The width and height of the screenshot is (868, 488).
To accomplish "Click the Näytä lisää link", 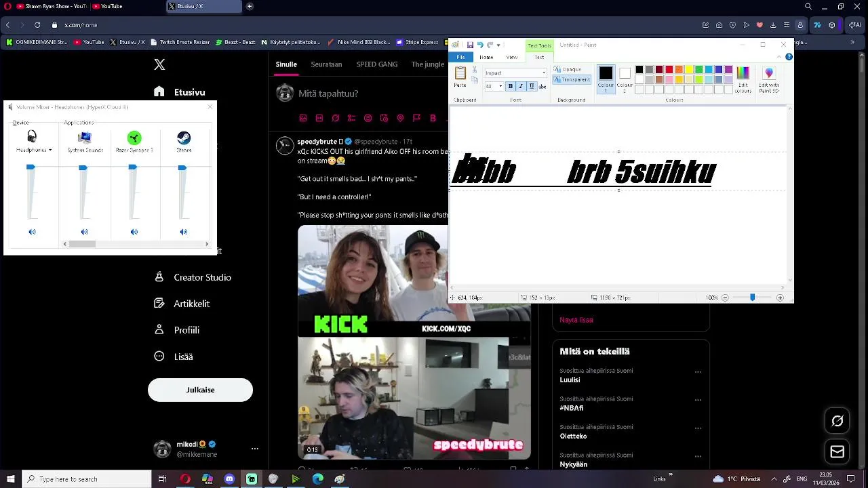I will coord(576,320).
